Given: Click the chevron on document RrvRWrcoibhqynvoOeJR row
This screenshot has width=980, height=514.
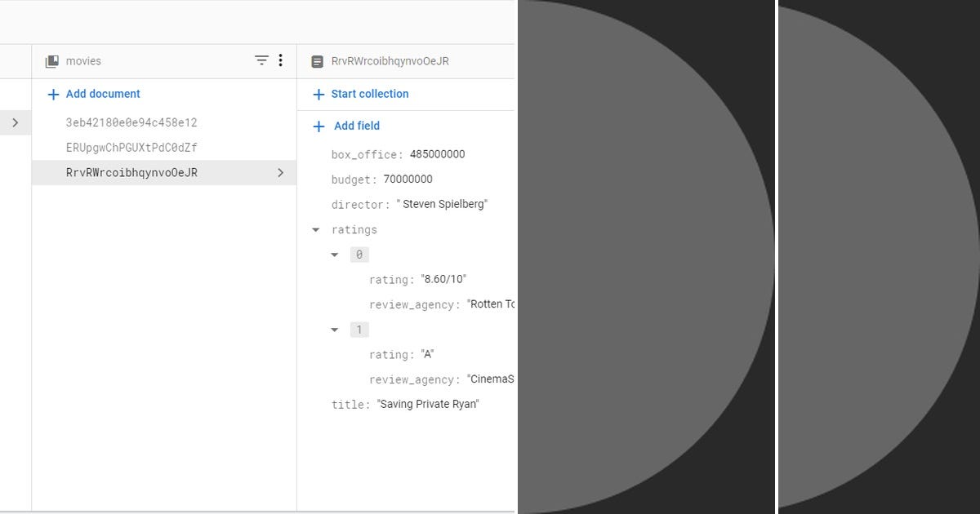Looking at the screenshot, I should 281,172.
